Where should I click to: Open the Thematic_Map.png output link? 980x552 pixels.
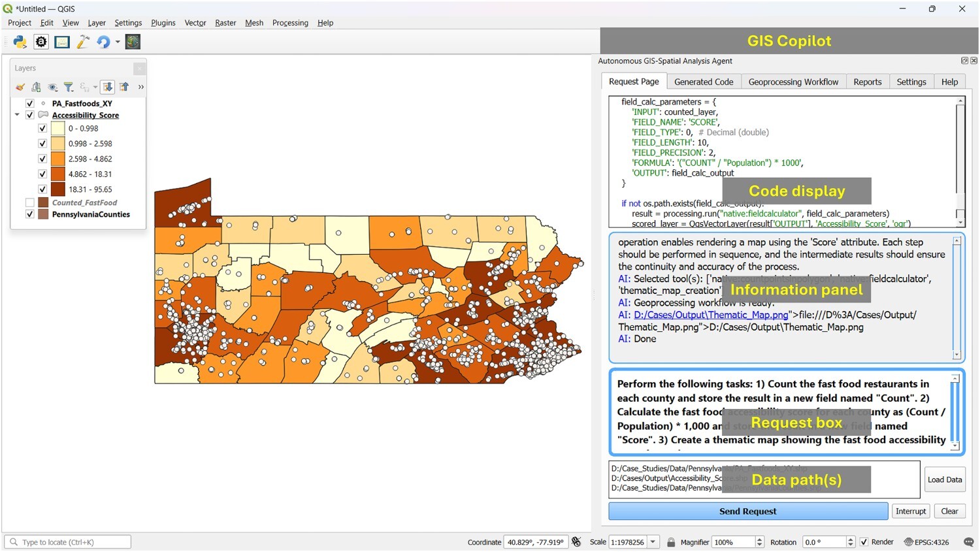point(711,315)
